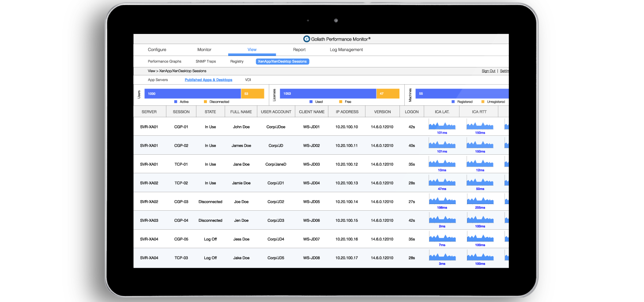Select the View menu tab
This screenshot has width=644, height=302.
(x=252, y=50)
